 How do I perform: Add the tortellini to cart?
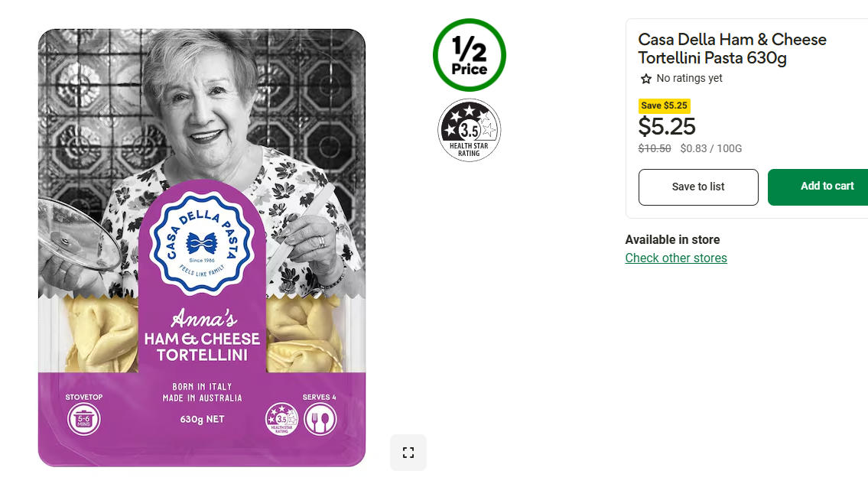tap(818, 187)
